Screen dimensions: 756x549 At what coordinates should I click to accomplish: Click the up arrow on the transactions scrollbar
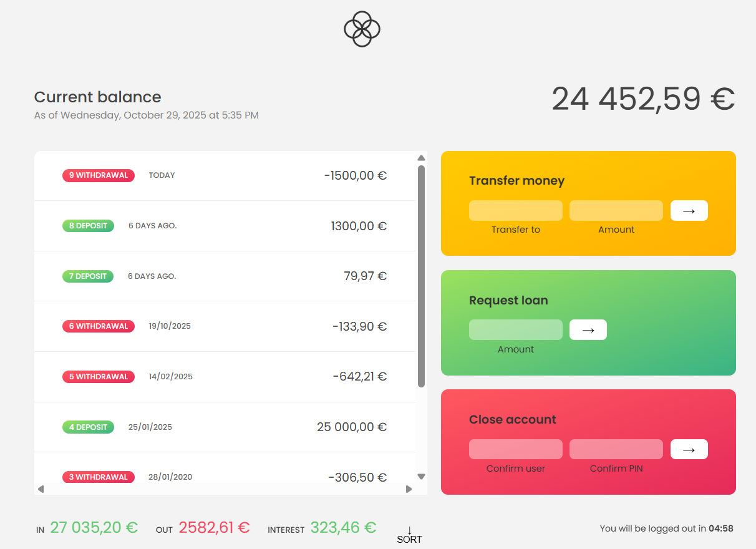[x=421, y=158]
